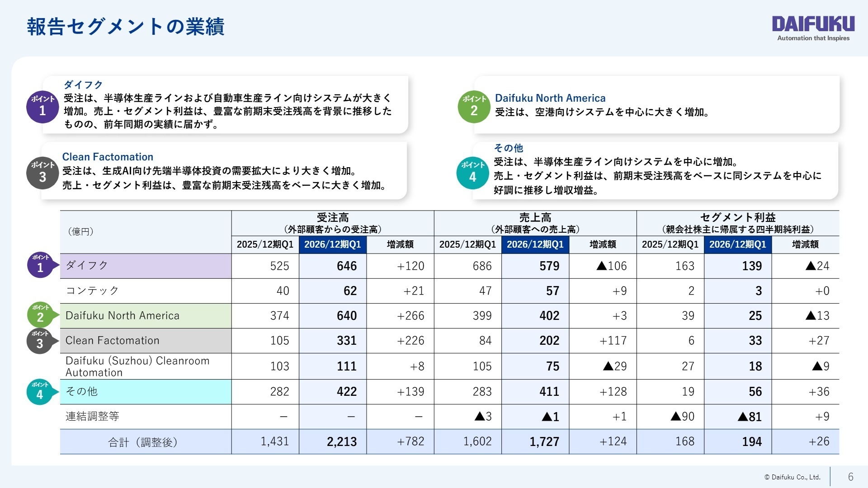Click the page number 6
The image size is (868, 488).
851,477
